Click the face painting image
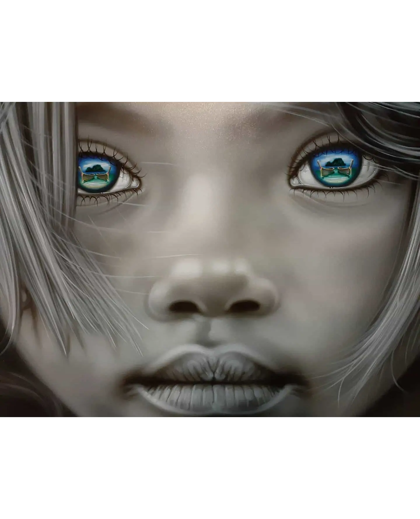Screen dimensions: 420x519 210,259
